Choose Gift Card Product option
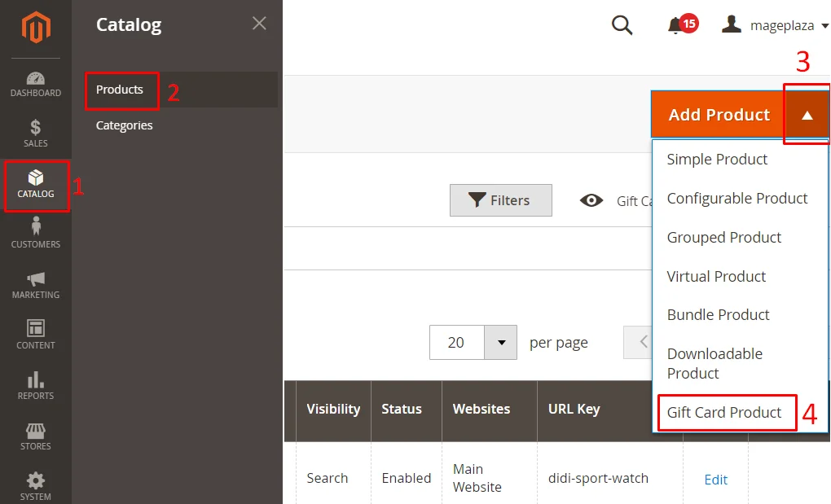The image size is (831, 504). click(x=724, y=413)
